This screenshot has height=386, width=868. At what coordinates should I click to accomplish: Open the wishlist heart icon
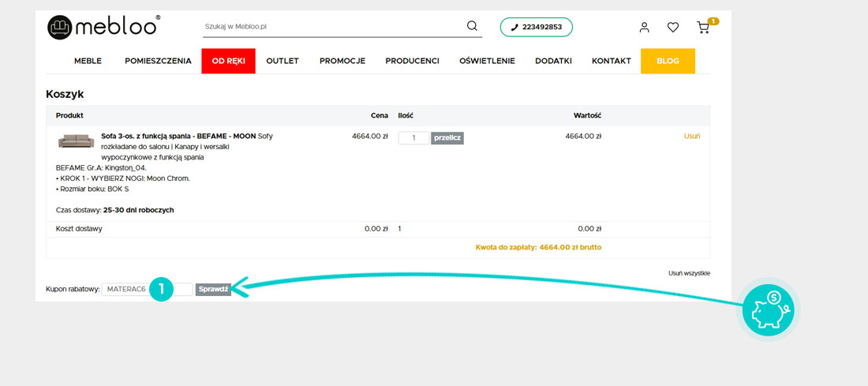point(672,27)
